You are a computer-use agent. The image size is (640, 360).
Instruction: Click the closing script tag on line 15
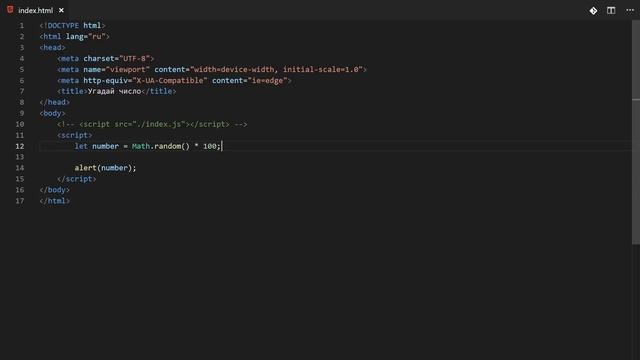[77, 179]
